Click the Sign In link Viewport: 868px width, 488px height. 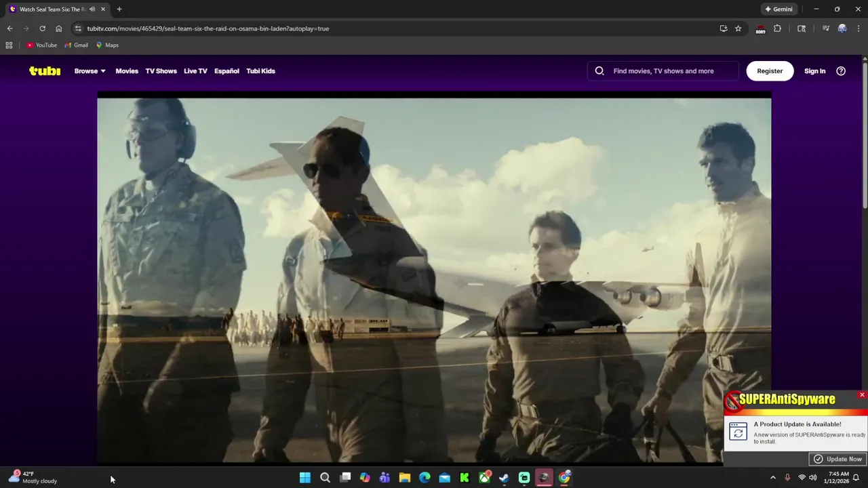click(x=814, y=71)
